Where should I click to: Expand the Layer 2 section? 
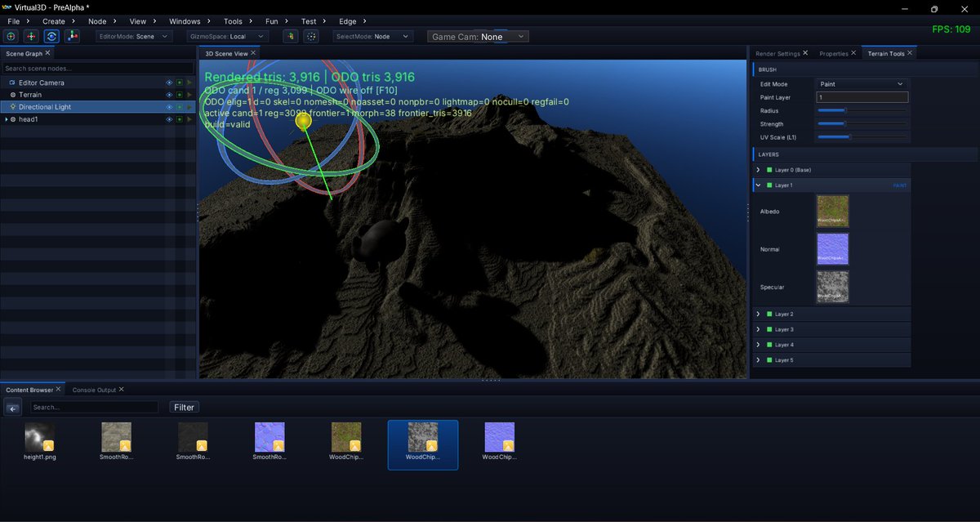click(759, 314)
